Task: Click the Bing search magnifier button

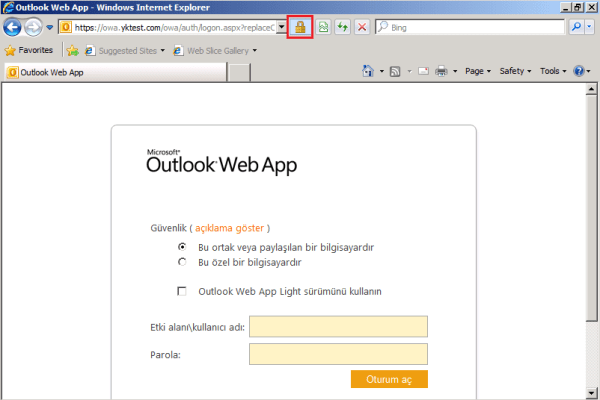Action: [575, 27]
